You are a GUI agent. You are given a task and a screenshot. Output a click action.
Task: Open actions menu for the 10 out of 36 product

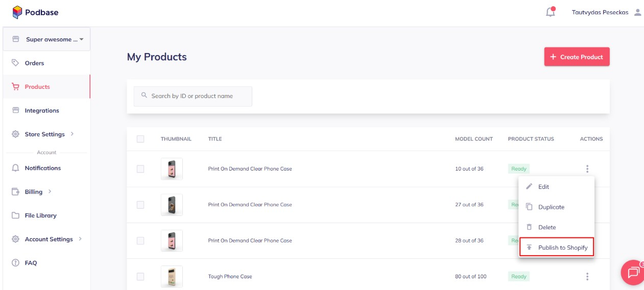click(587, 169)
